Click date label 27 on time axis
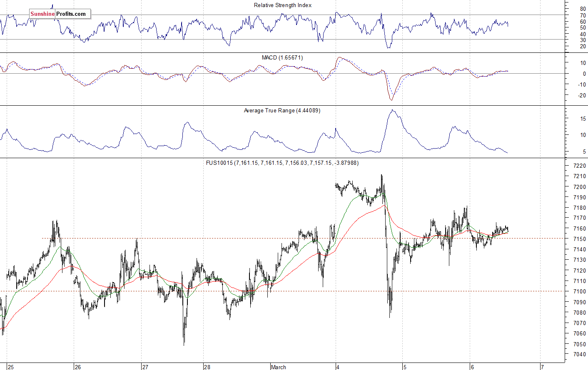Image resolution: width=588 pixels, height=370 pixels. pos(145,367)
